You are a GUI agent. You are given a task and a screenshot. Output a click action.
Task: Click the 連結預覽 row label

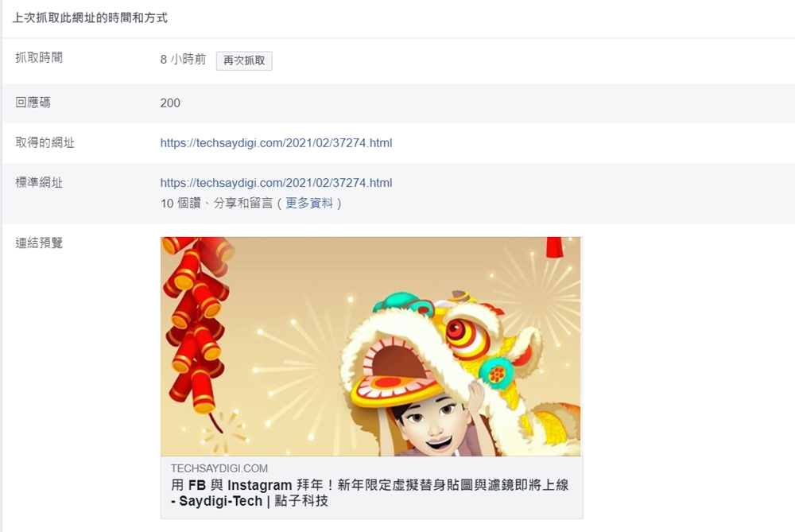pyautogui.click(x=39, y=243)
